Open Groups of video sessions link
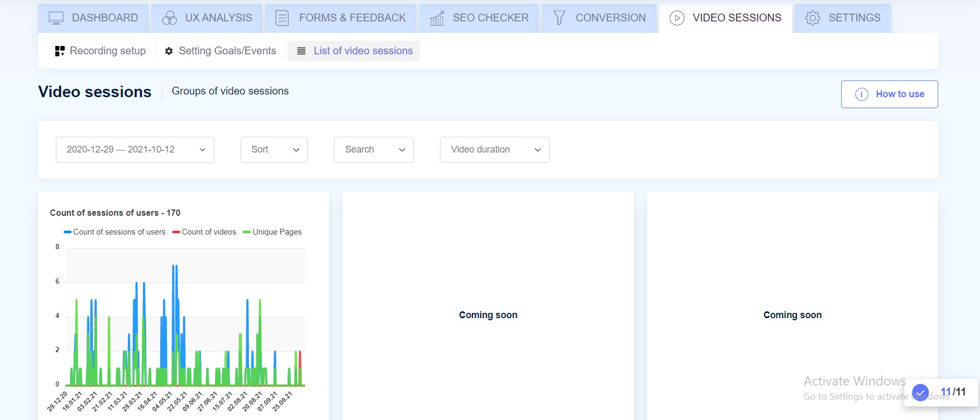The width and height of the screenshot is (980, 420). click(x=230, y=91)
